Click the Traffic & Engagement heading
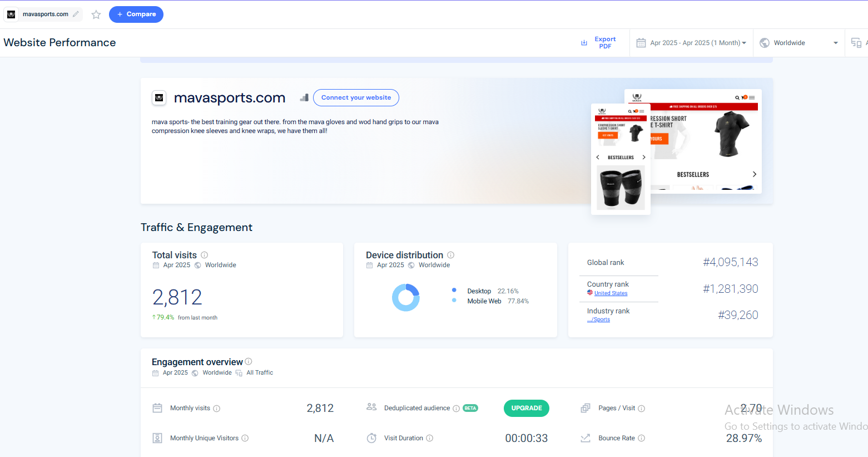868x457 pixels. point(196,227)
